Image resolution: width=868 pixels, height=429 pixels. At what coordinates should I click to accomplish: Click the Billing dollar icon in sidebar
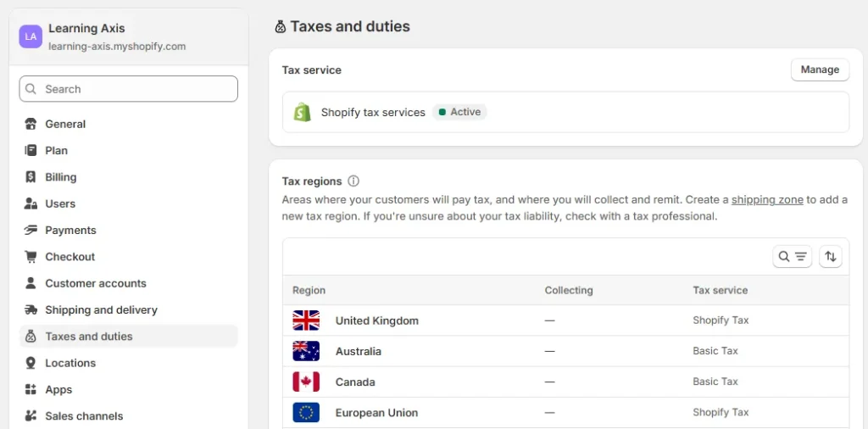pyautogui.click(x=31, y=177)
